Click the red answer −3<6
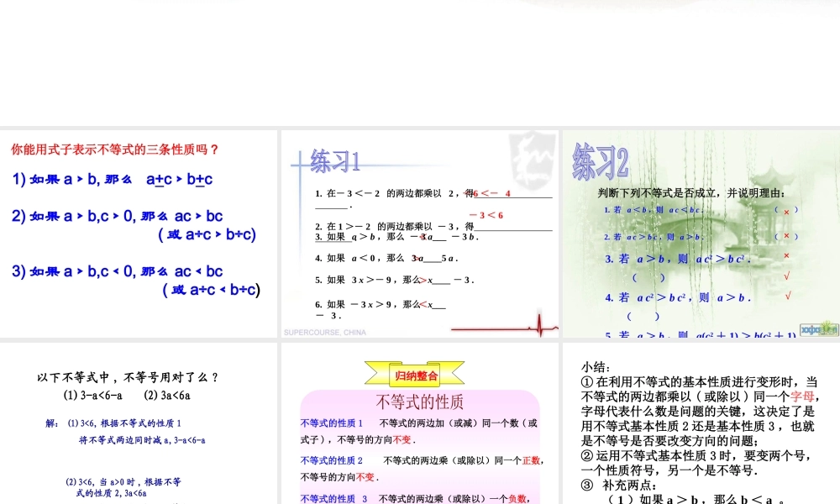Image resolution: width=840 pixels, height=504 pixels. tap(486, 215)
